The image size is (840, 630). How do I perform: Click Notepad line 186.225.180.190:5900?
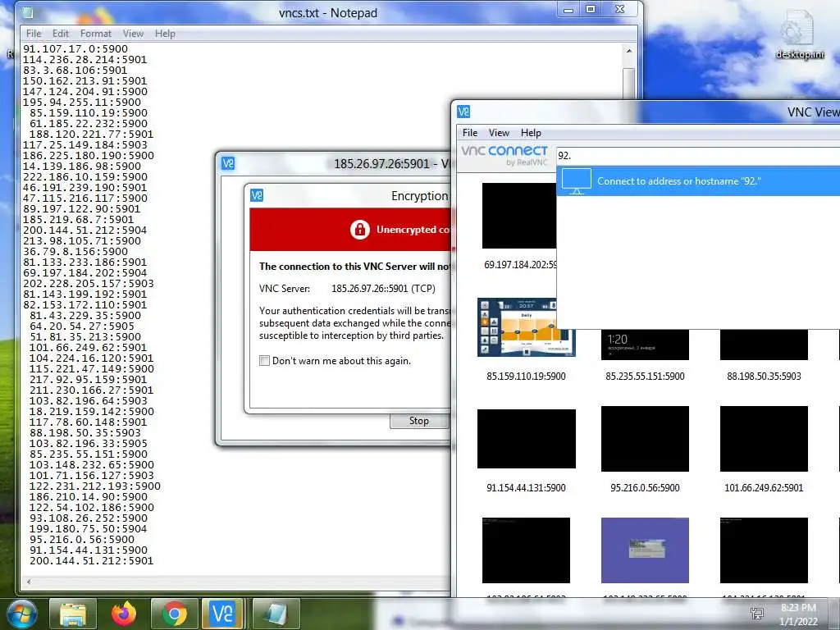pyautogui.click(x=89, y=155)
